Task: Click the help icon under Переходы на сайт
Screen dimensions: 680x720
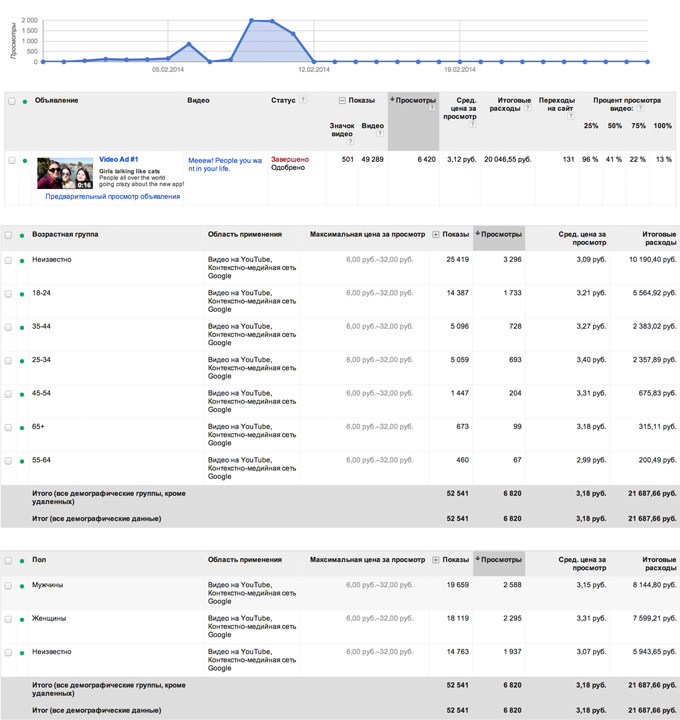Action: click(571, 116)
